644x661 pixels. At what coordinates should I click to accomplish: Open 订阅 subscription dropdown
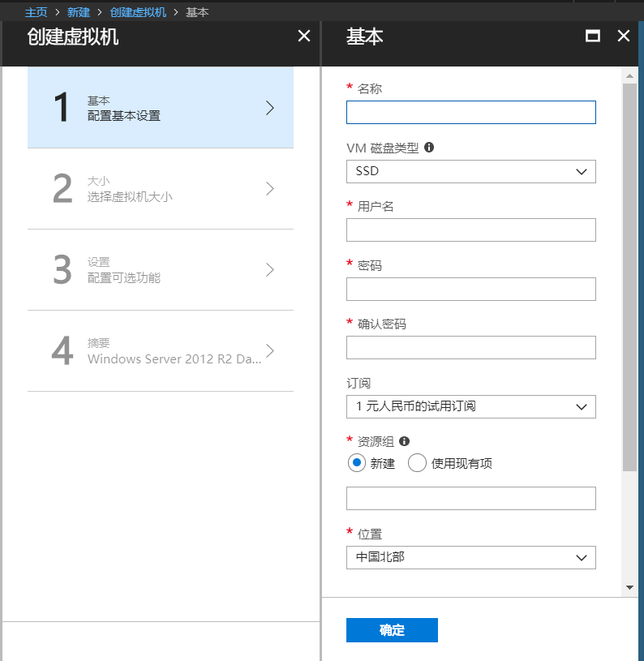click(470, 406)
